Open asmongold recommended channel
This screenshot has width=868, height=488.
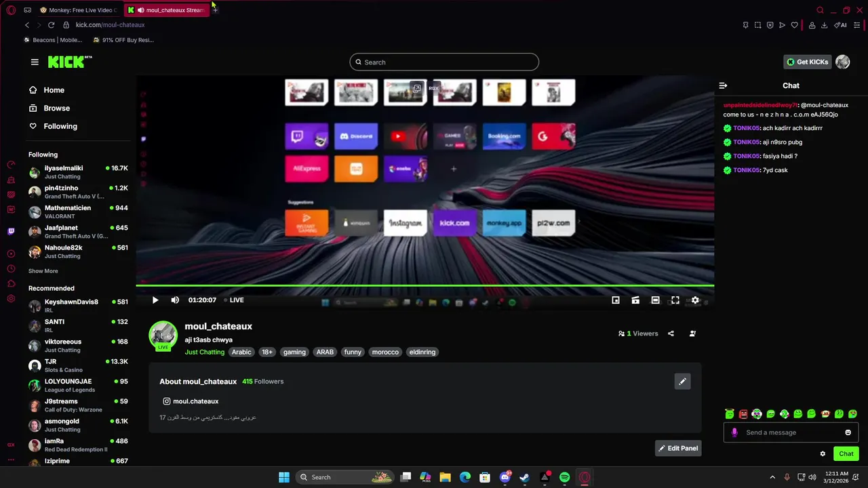[x=78, y=425]
